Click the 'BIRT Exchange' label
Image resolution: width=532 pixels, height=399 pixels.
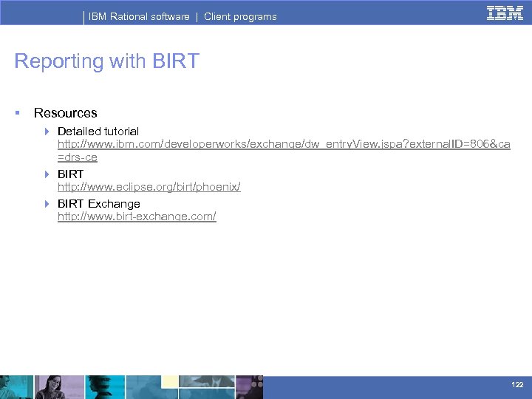click(99, 204)
